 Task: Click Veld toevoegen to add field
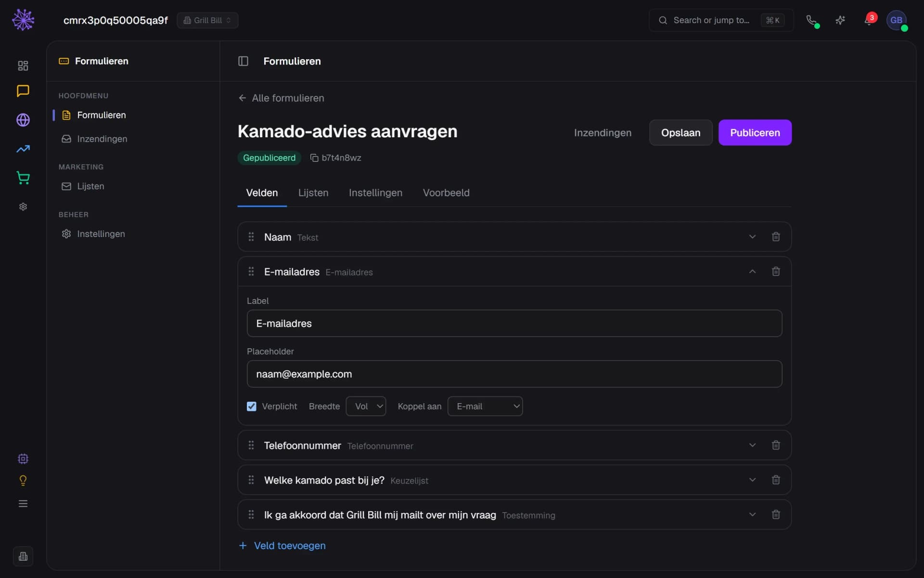coord(282,545)
